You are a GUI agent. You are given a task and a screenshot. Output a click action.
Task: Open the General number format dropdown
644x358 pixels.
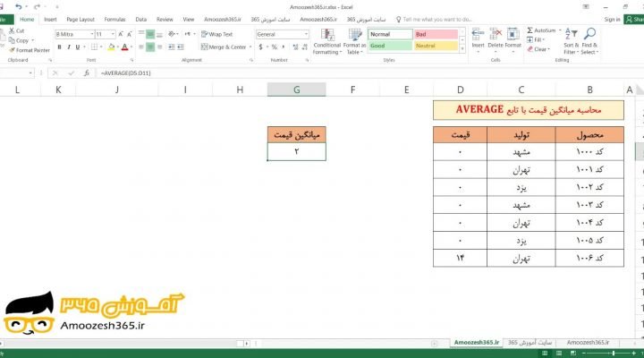(x=306, y=34)
